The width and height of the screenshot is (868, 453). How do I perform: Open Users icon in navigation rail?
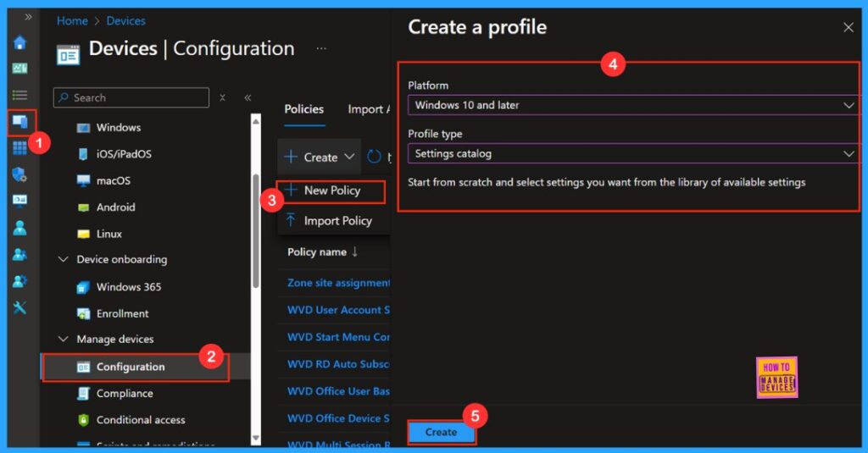[20, 227]
